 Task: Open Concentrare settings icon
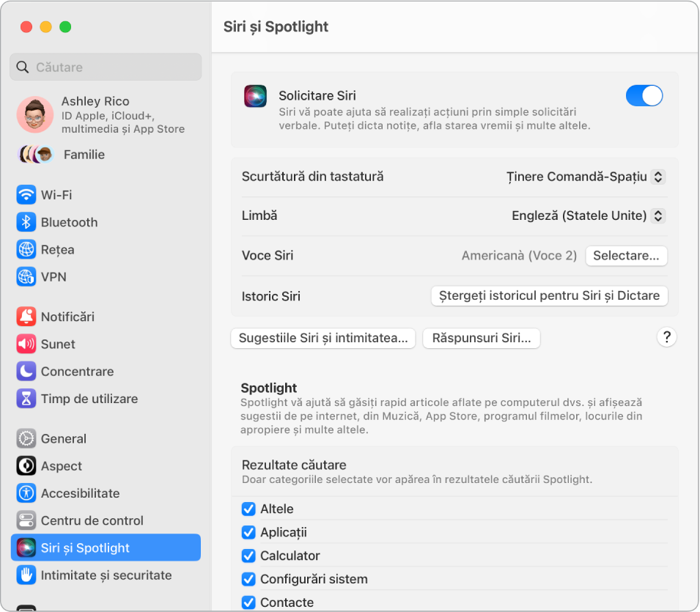tap(26, 372)
